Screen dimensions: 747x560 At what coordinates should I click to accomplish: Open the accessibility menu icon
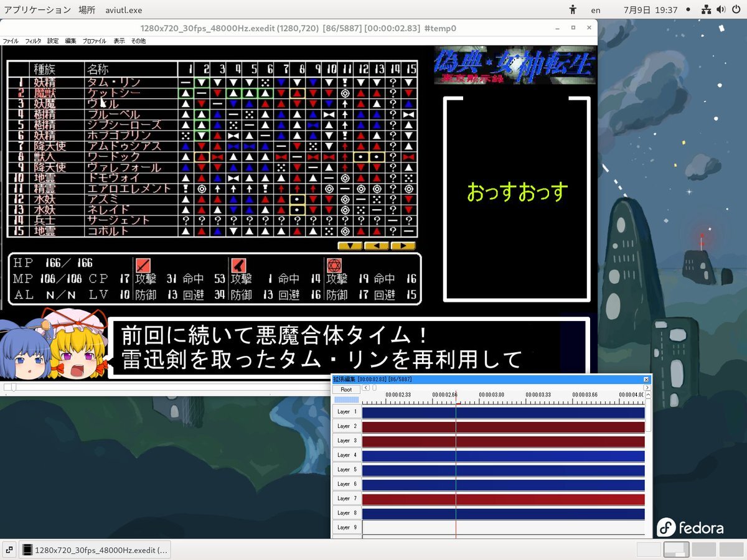pos(573,10)
